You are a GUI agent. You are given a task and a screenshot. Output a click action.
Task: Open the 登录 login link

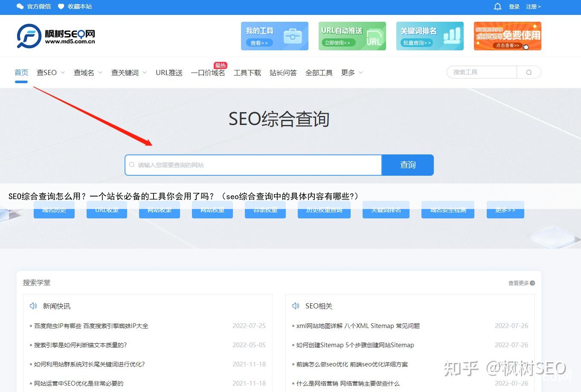click(x=514, y=6)
